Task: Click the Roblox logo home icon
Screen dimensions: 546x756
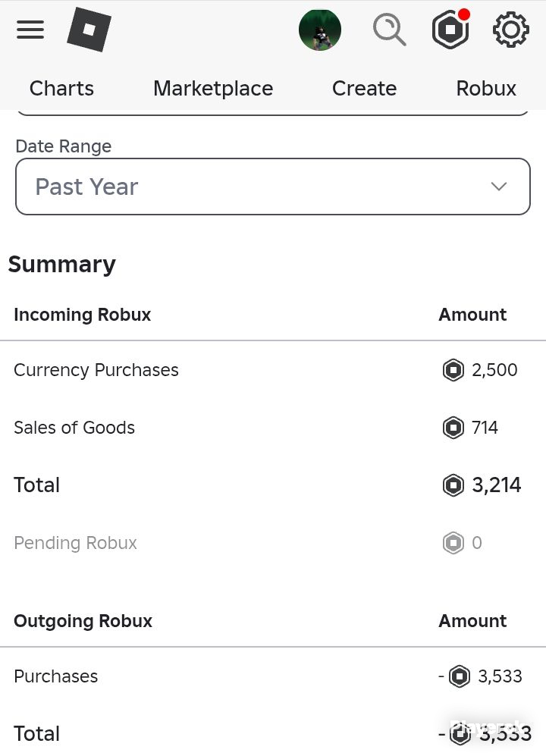Action: click(x=89, y=30)
